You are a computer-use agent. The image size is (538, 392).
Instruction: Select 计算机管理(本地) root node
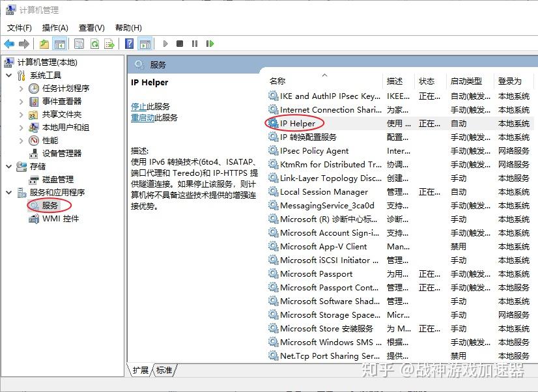[48, 63]
